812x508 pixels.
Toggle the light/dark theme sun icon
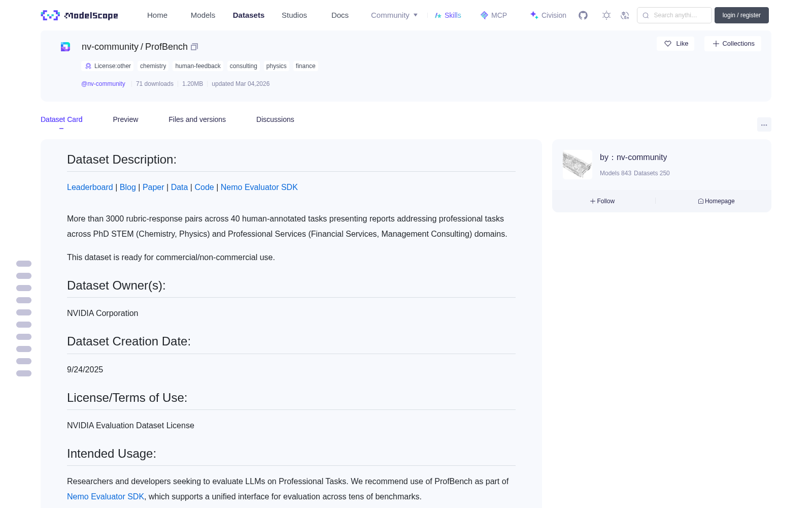coord(606,15)
